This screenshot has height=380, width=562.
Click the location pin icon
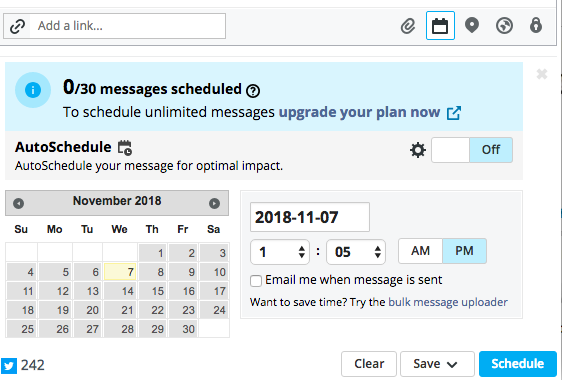pos(472,26)
